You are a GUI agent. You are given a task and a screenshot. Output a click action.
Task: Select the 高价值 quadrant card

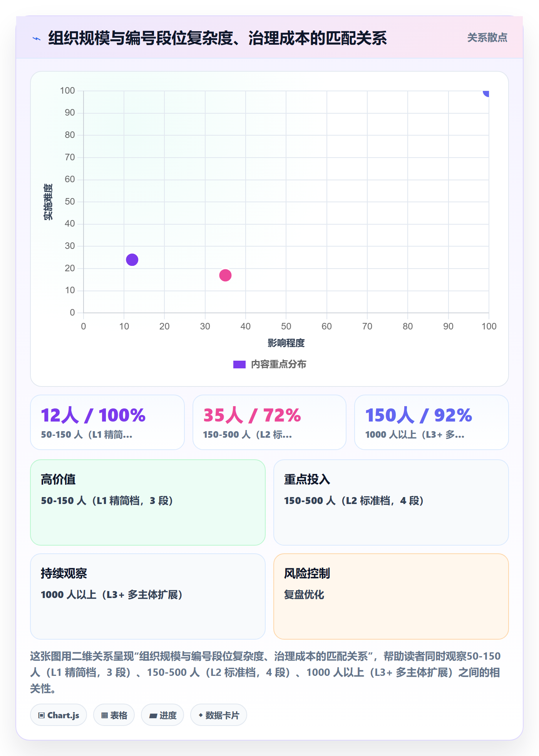click(x=148, y=502)
